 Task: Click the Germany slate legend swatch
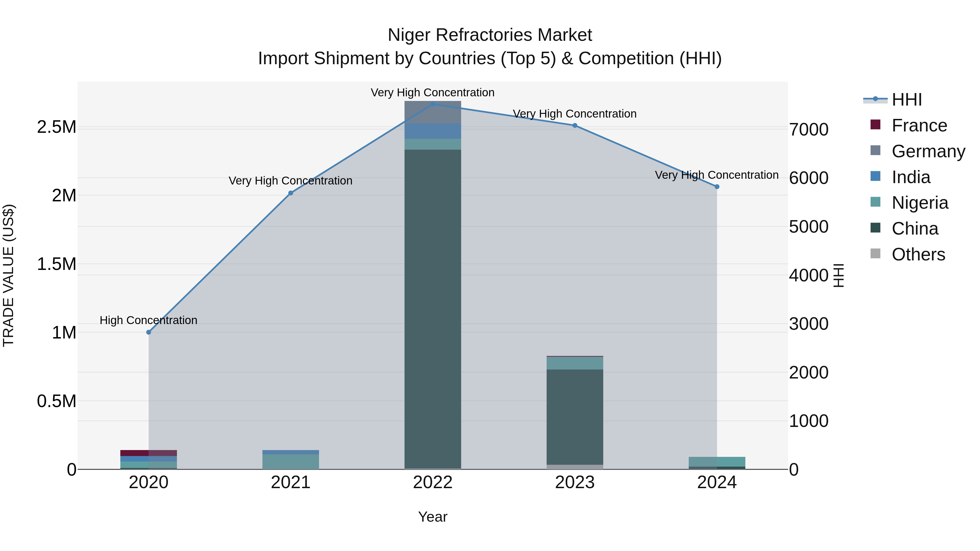(875, 150)
